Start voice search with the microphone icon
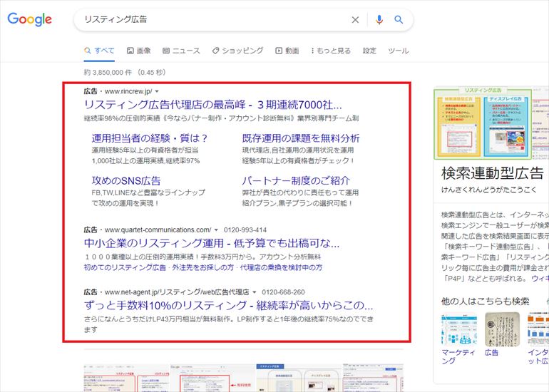Image resolution: width=549 pixels, height=392 pixels. coord(379,20)
